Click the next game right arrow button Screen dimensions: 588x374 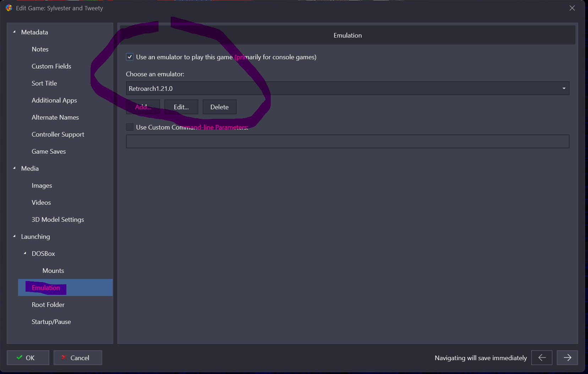pyautogui.click(x=567, y=358)
